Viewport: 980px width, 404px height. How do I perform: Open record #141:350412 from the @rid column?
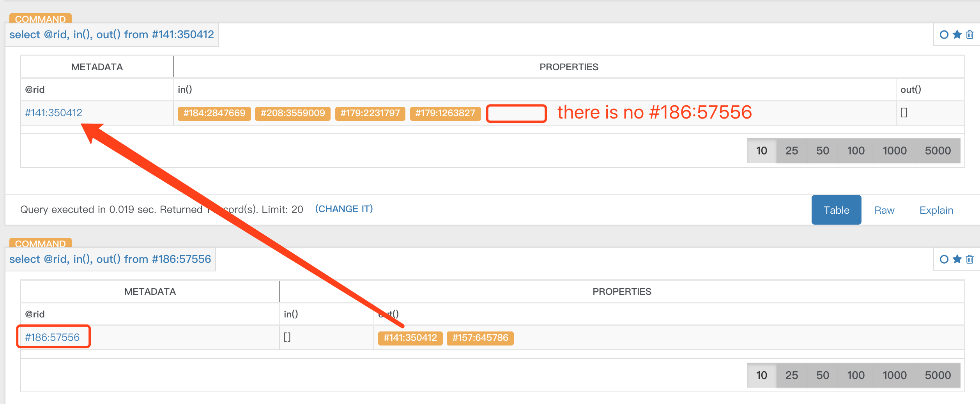pyautogui.click(x=53, y=113)
